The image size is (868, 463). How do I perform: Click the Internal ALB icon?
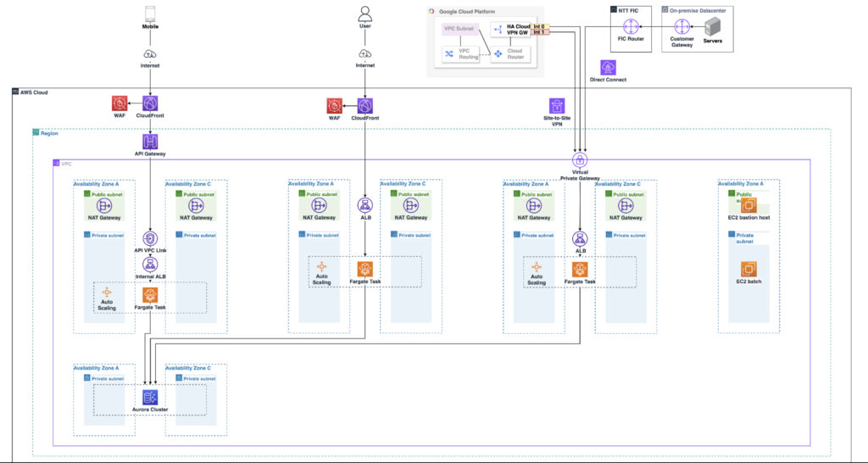click(x=150, y=265)
